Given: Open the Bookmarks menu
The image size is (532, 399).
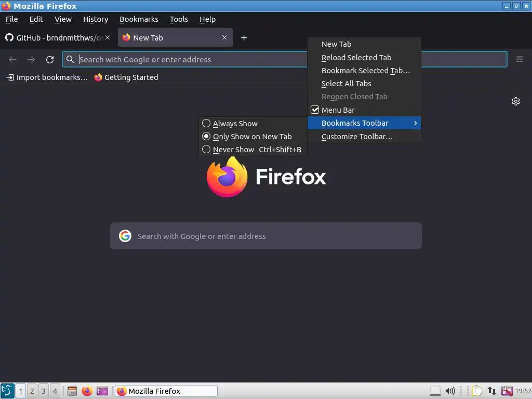Looking at the screenshot, I should pos(139,19).
